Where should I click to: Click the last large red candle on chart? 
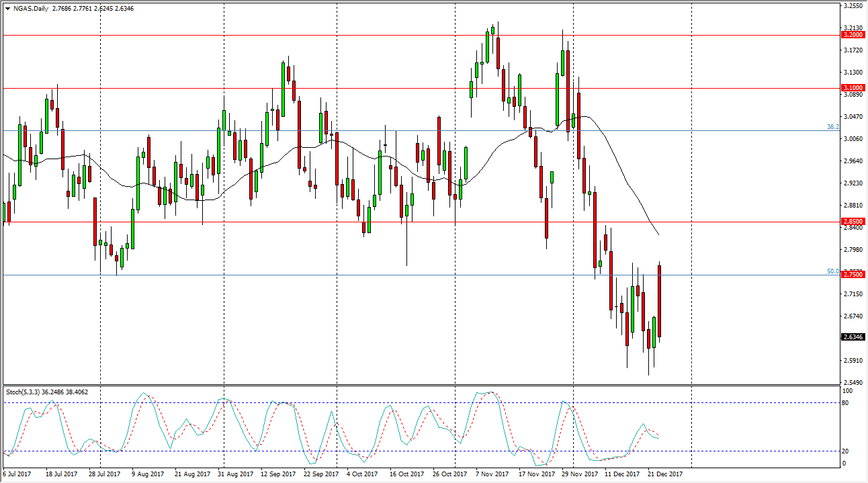(x=660, y=301)
